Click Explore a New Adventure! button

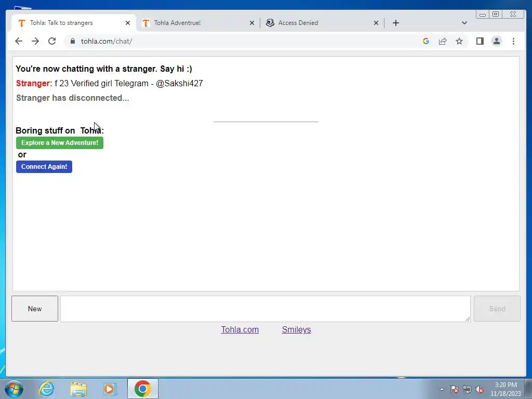(x=60, y=143)
